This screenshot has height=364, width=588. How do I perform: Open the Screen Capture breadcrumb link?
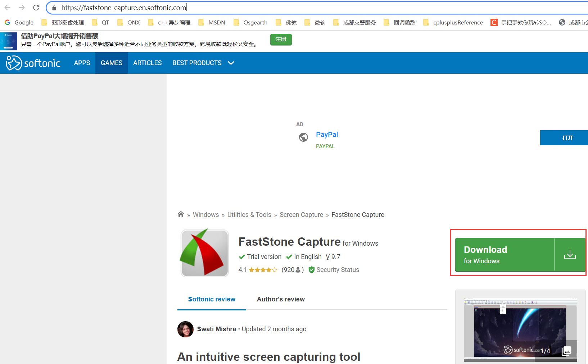[x=301, y=214]
